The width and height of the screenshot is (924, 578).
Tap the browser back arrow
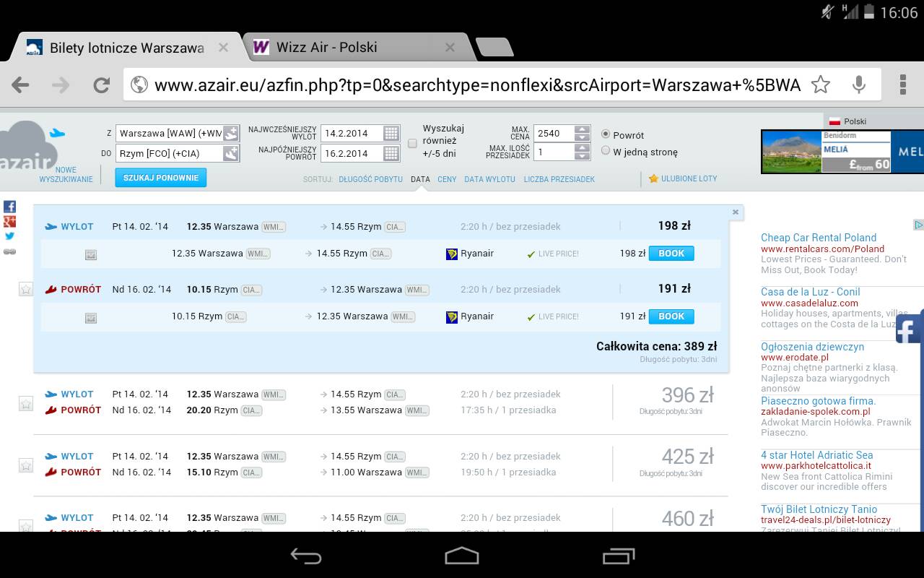(20, 85)
